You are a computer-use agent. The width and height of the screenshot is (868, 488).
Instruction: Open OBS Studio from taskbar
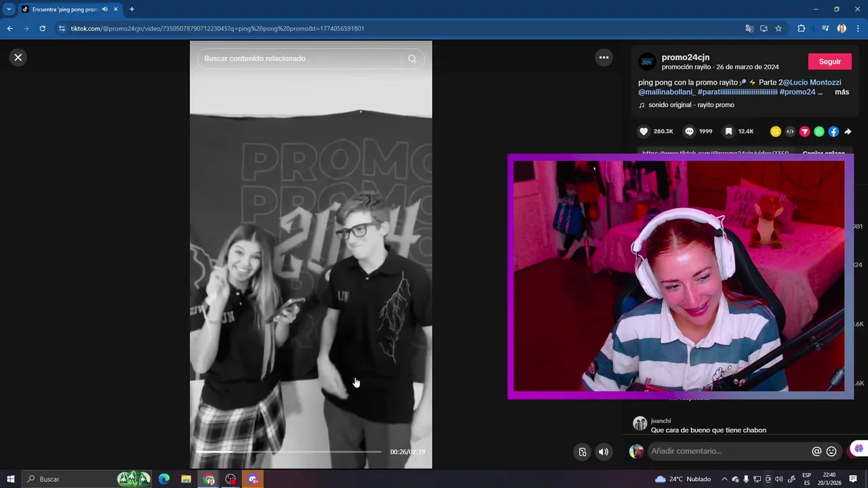tap(231, 479)
